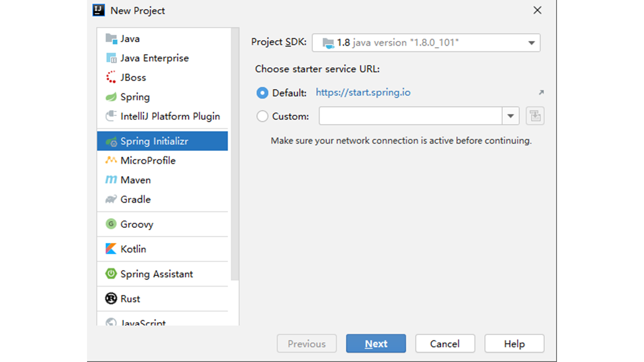Select Groovy in the list

[x=163, y=224]
